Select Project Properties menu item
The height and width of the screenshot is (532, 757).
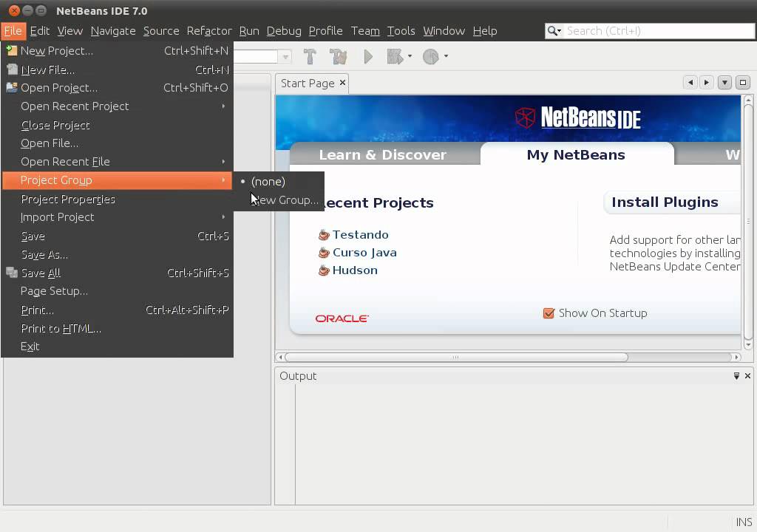118,199
